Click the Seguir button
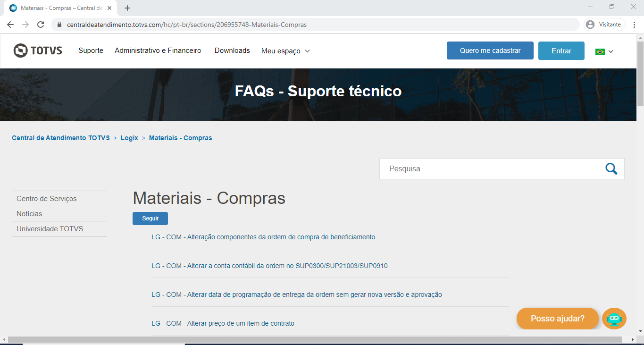The width and height of the screenshot is (644, 345). coord(150,219)
